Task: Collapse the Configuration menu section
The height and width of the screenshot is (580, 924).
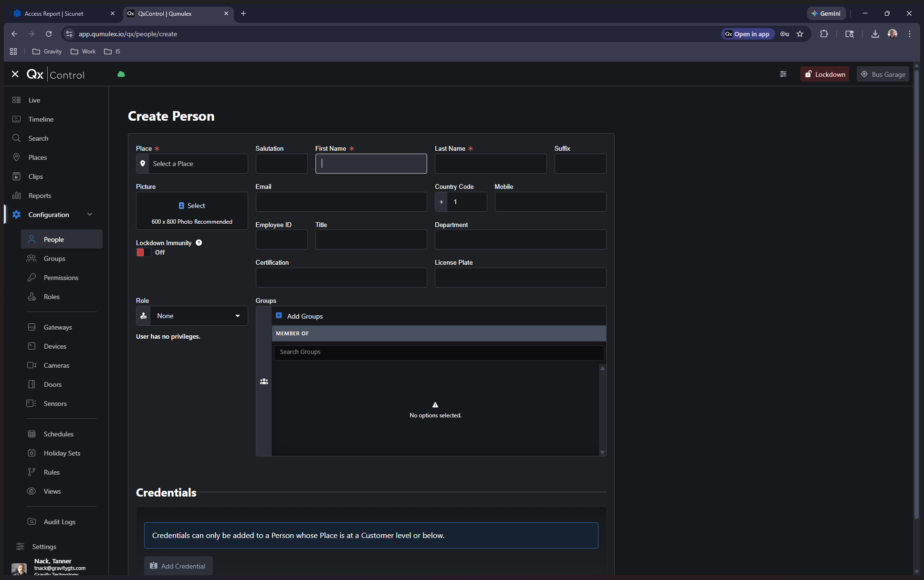Action: point(90,215)
